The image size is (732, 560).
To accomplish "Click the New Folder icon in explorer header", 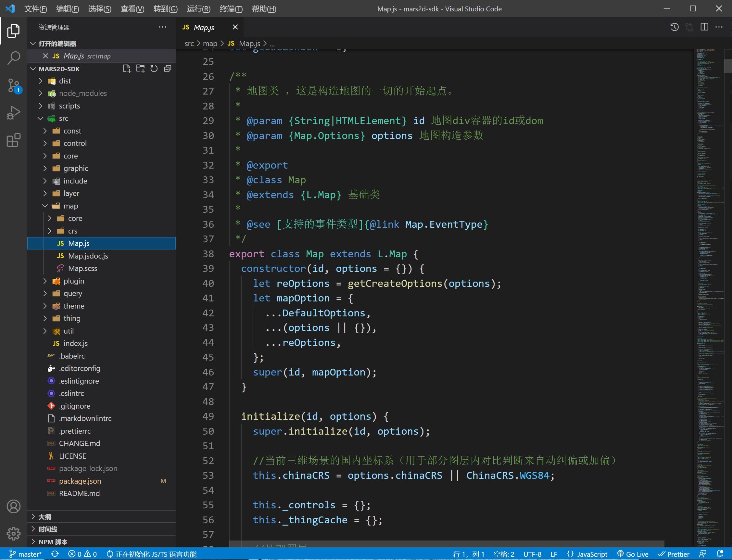I will click(x=140, y=69).
